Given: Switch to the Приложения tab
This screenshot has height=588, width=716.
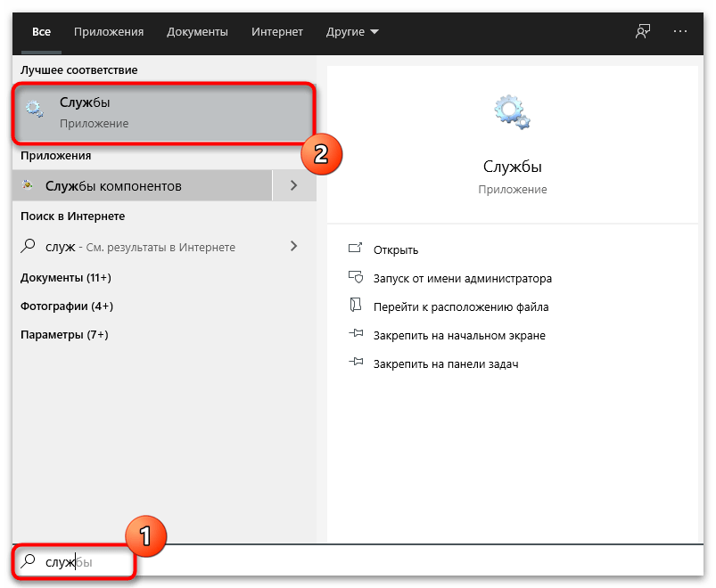Looking at the screenshot, I should tap(109, 32).
